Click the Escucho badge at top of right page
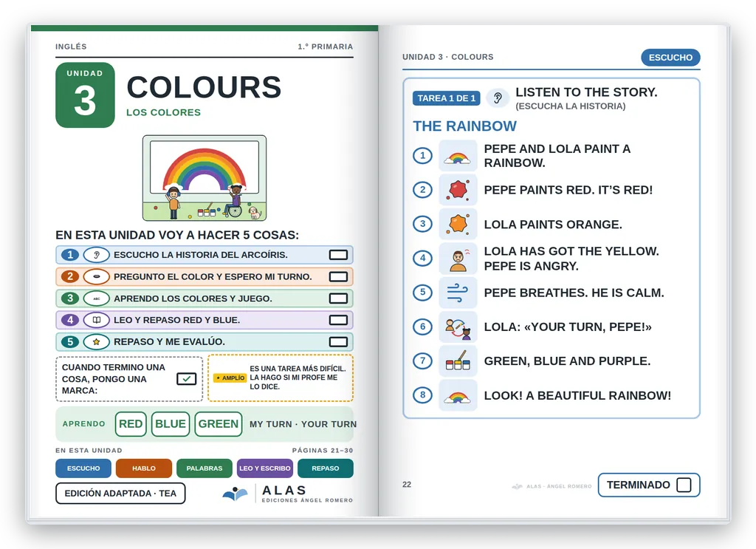The image size is (756, 549). pyautogui.click(x=670, y=58)
